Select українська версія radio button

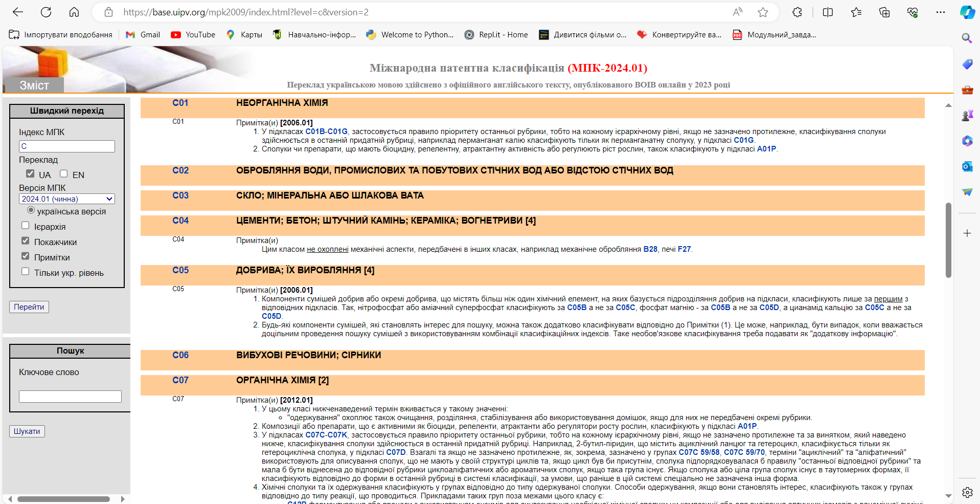[31, 210]
